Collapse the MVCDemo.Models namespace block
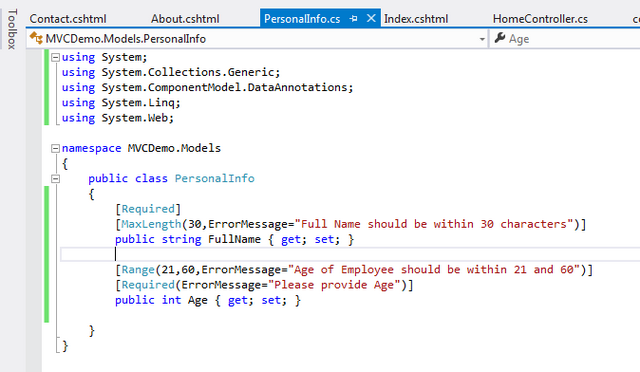The width and height of the screenshot is (640, 372). (x=56, y=148)
